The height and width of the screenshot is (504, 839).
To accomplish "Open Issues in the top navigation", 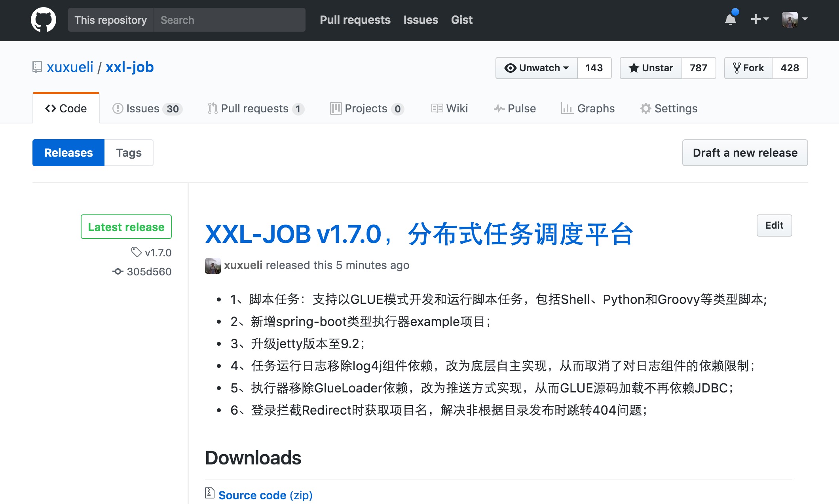I will click(x=421, y=20).
